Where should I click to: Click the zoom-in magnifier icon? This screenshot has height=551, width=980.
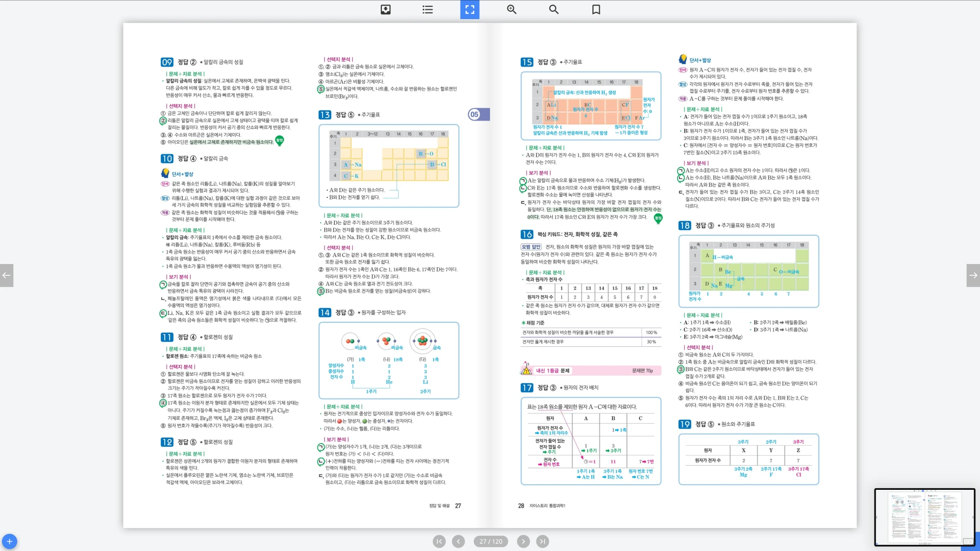click(x=512, y=9)
